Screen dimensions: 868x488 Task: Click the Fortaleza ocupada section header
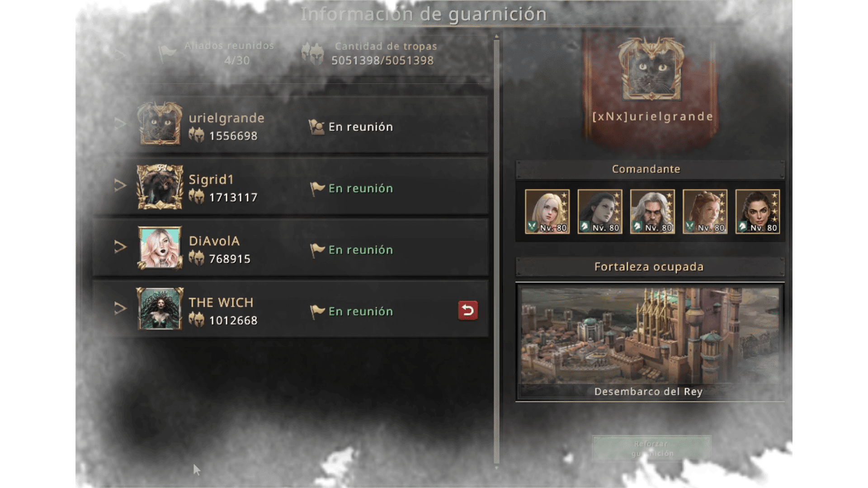coord(650,267)
